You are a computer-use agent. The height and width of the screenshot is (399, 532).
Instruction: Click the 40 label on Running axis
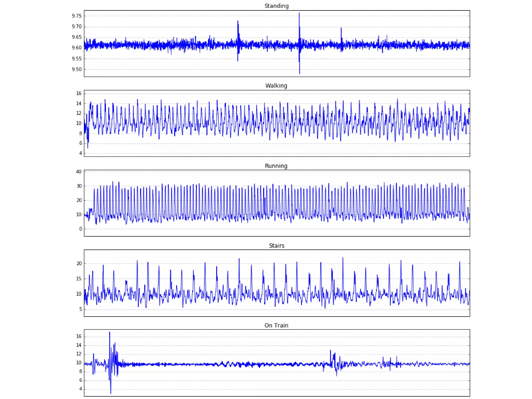79,172
